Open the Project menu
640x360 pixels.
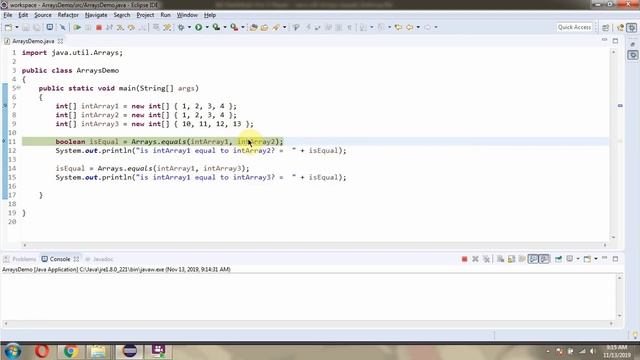[145, 15]
